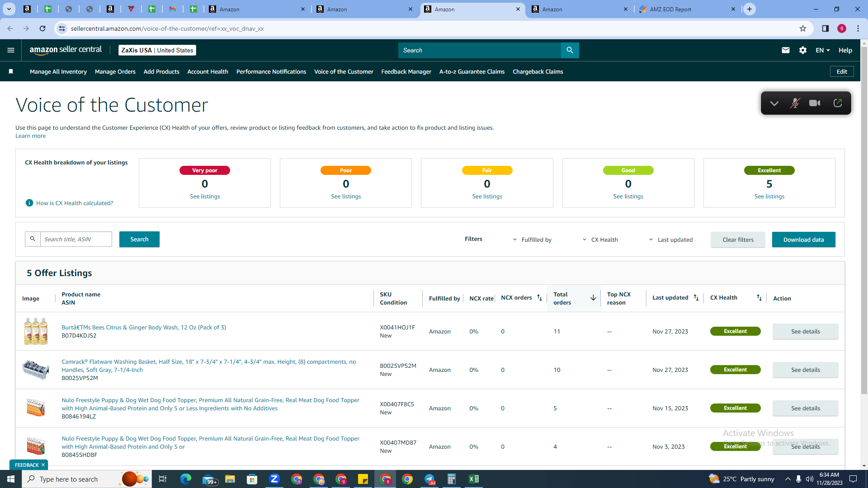Sort by NCX orders column arrows
Viewport: 868px width, 488px height.
click(x=539, y=298)
